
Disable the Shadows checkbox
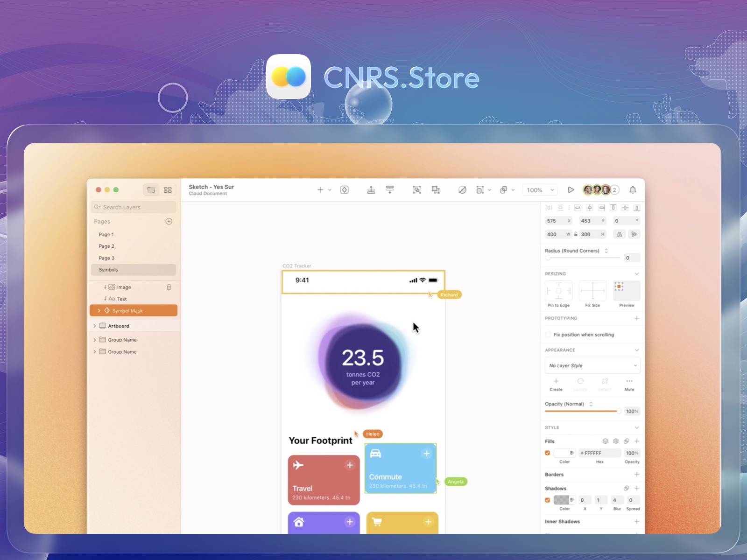(548, 500)
